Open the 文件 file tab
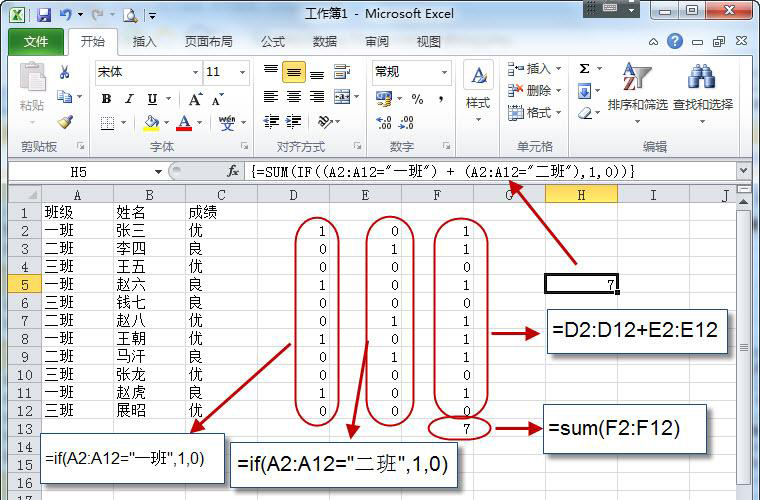 pos(36,42)
